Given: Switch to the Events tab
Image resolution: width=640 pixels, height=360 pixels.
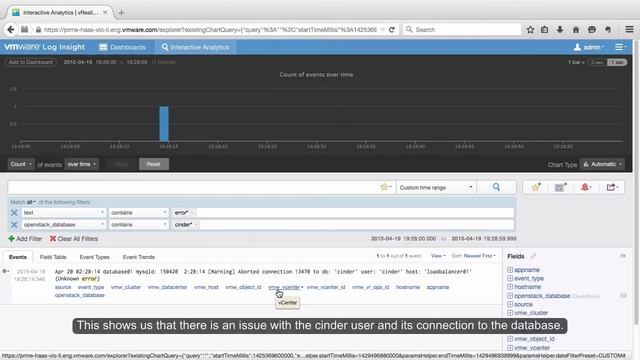Looking at the screenshot, I should pos(18,257).
